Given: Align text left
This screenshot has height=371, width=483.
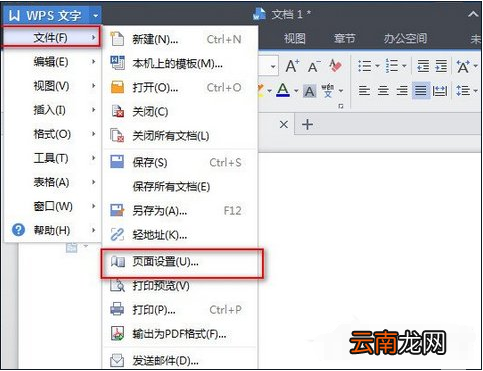Looking at the screenshot, I should point(364,90).
